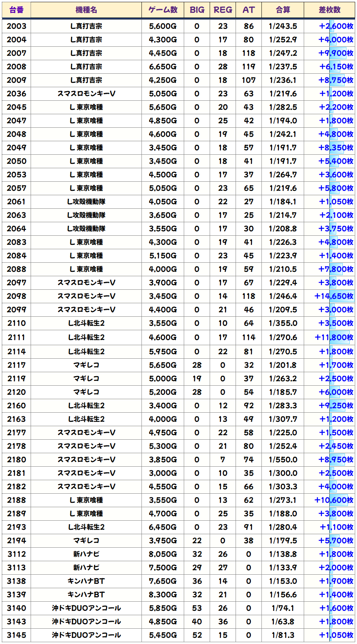Click 1/194.0 combined rate value
The width and height of the screenshot is (357, 644).
click(x=283, y=121)
